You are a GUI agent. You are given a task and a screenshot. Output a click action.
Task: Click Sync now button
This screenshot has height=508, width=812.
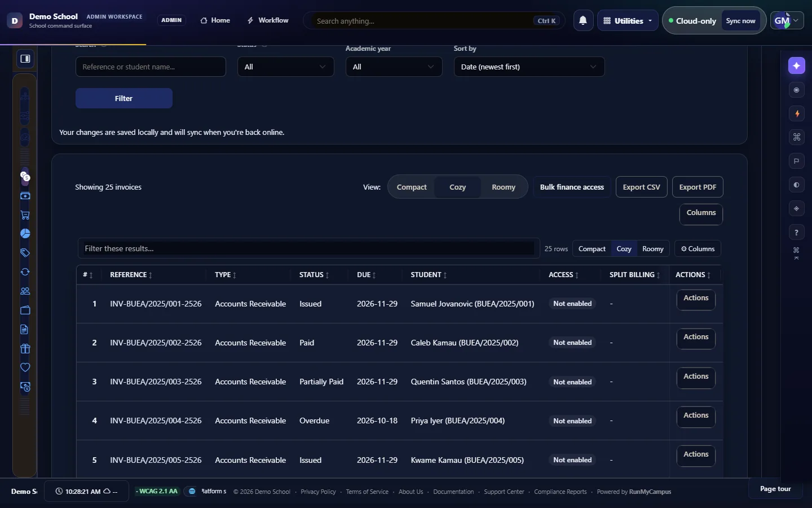coord(741,21)
